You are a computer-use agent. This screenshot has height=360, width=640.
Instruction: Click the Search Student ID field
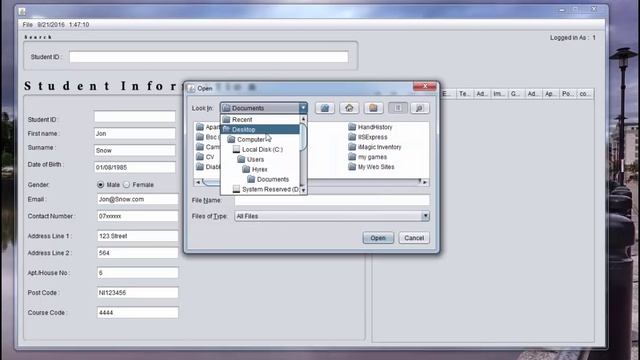point(209,57)
